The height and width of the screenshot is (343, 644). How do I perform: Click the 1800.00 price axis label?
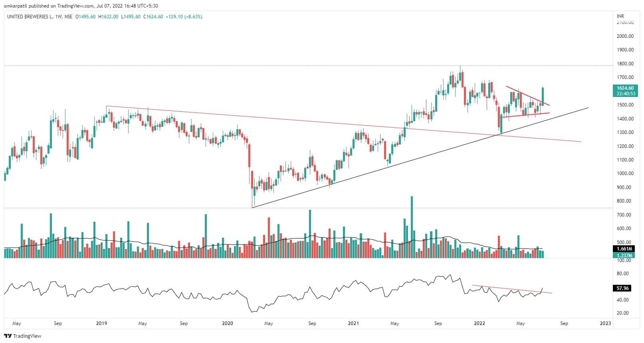(625, 64)
